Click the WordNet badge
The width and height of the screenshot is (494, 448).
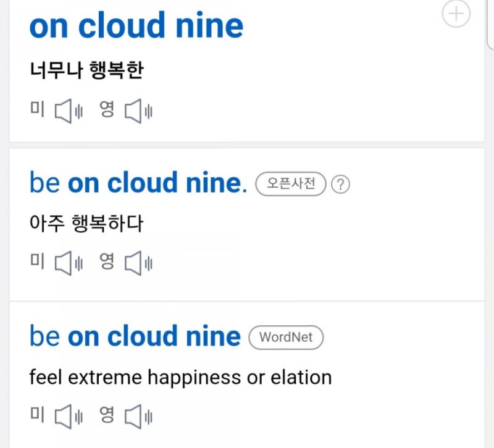pyautogui.click(x=286, y=337)
